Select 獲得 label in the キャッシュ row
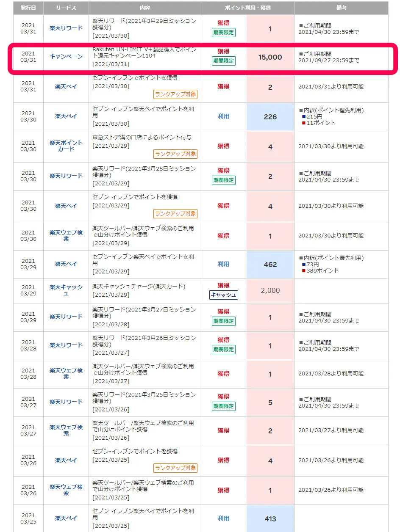 point(224,285)
